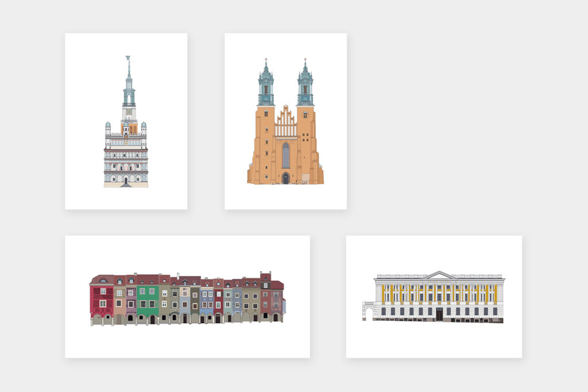
Task: Open the twin-tower cathedral illustration card
Action: (285, 121)
